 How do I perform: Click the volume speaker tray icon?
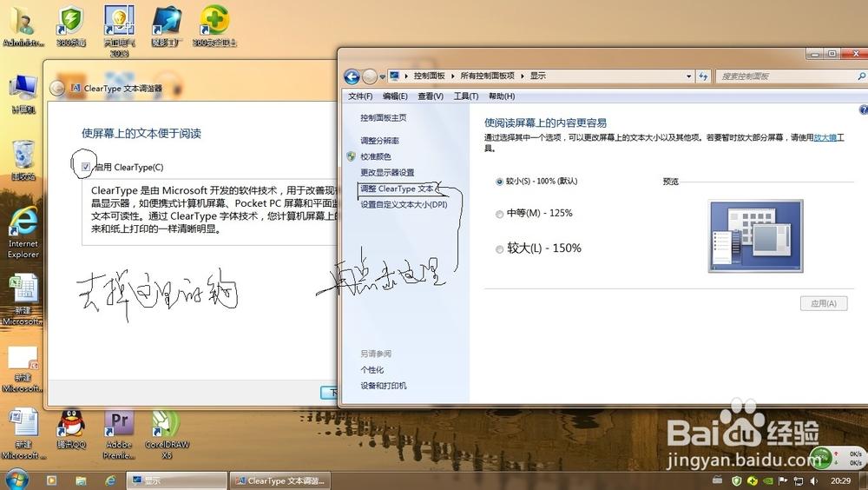tap(814, 480)
